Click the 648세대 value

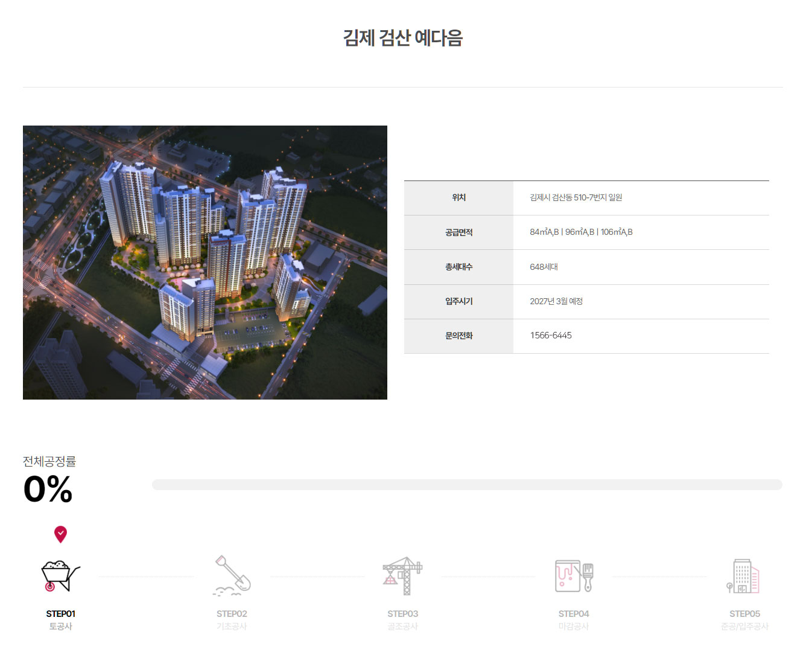pos(544,267)
